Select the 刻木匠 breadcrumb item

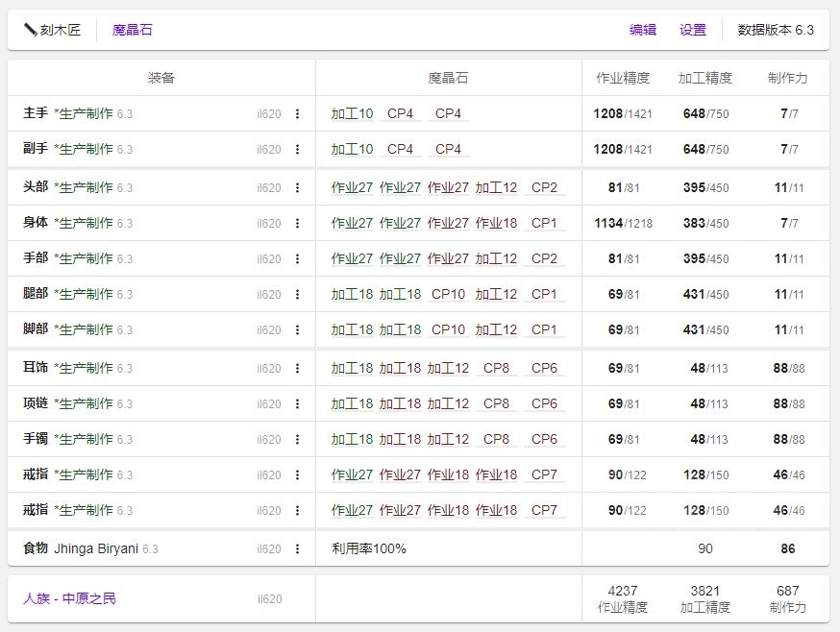[x=60, y=30]
